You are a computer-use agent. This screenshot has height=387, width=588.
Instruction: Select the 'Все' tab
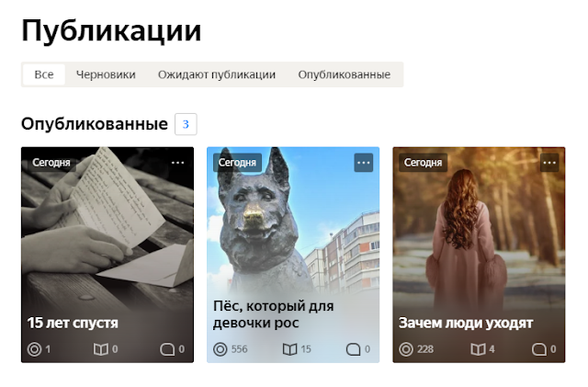[x=44, y=74]
